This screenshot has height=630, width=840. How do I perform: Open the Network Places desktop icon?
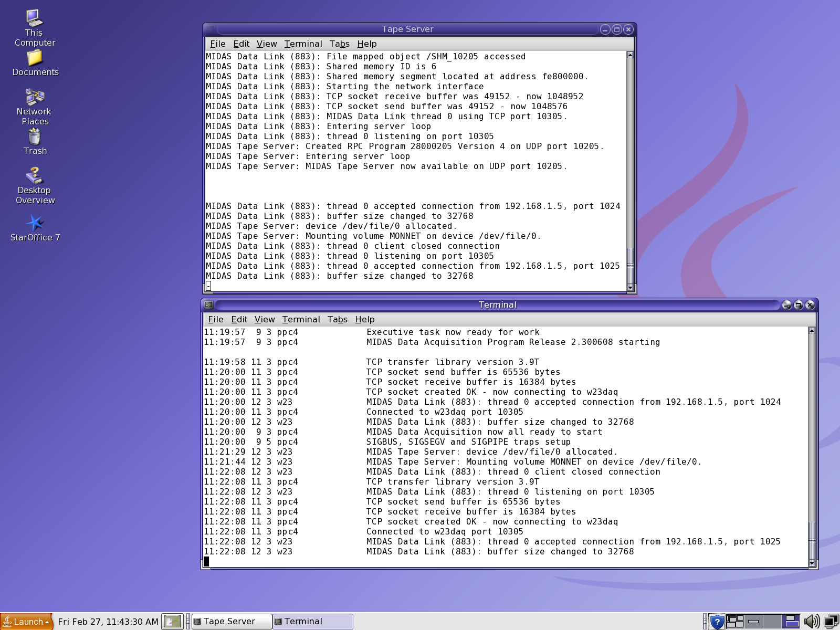click(35, 107)
